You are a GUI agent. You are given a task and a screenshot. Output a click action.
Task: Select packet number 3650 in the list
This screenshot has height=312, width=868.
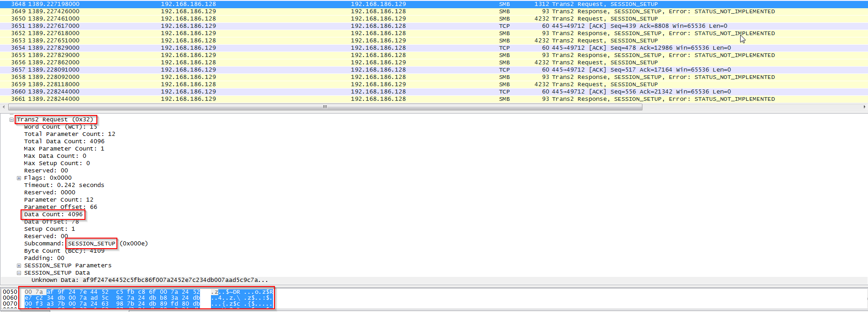[434, 19]
